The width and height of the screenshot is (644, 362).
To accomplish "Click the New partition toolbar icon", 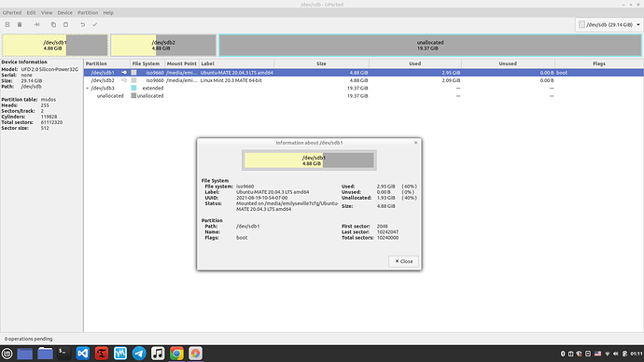I will 7,24.
